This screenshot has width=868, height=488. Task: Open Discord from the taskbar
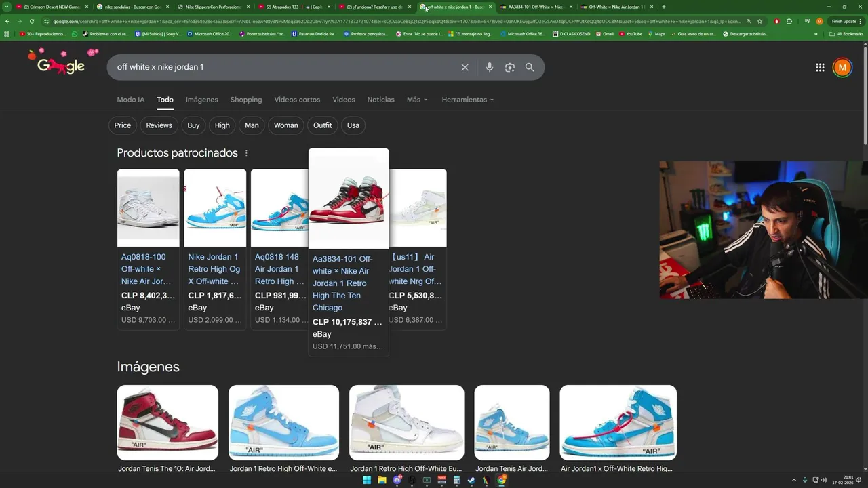397,481
